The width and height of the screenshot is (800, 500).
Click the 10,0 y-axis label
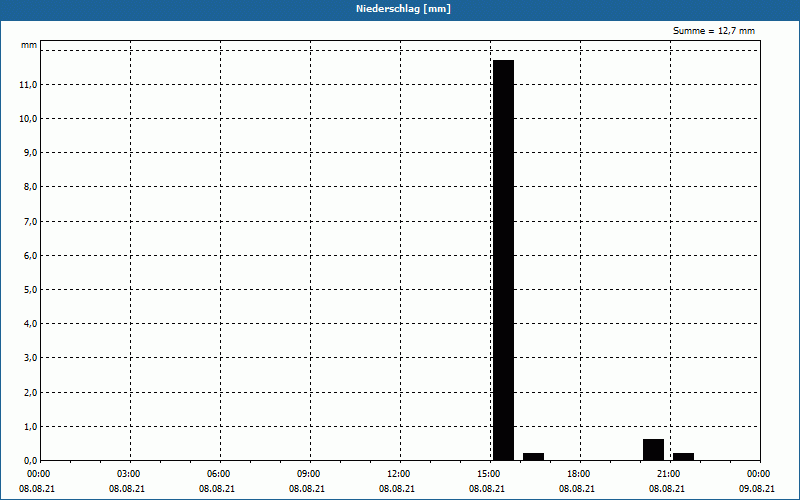click(28, 119)
